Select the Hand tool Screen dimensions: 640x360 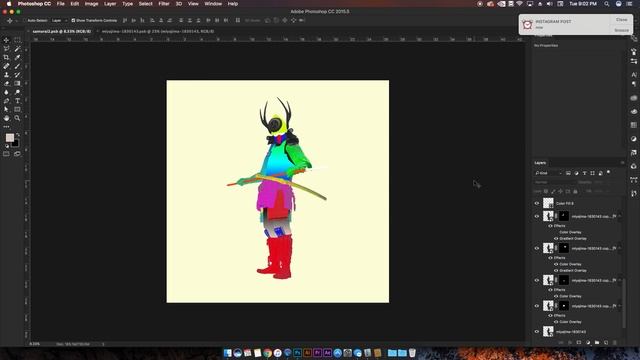pyautogui.click(x=6, y=118)
